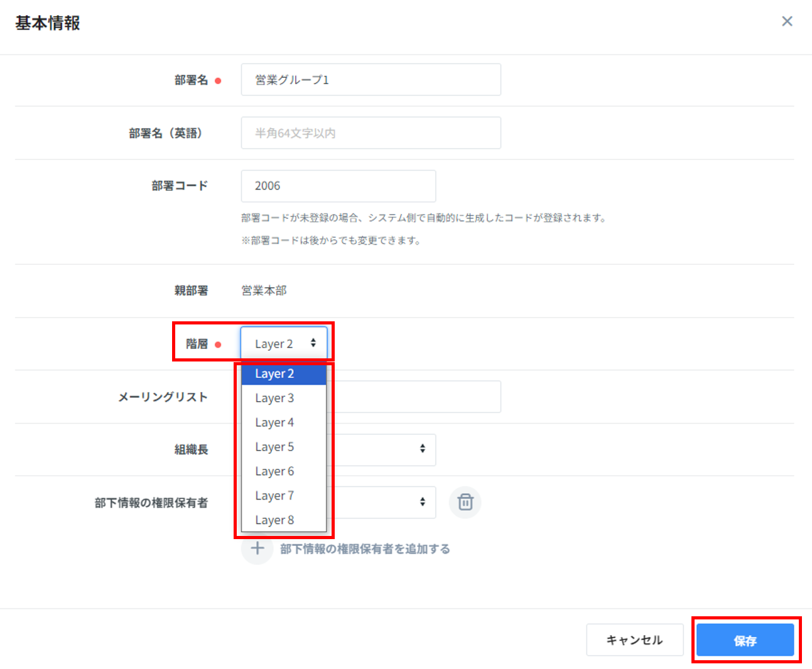The width and height of the screenshot is (812, 669).
Task: Close the 基本情報 dialog with X icon
Action: [x=787, y=21]
